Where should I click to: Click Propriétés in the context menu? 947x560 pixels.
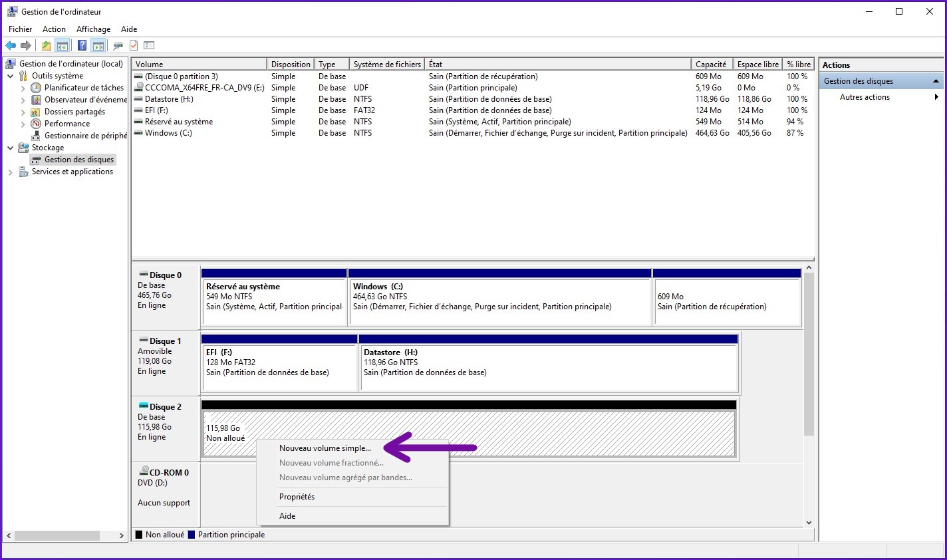click(297, 497)
